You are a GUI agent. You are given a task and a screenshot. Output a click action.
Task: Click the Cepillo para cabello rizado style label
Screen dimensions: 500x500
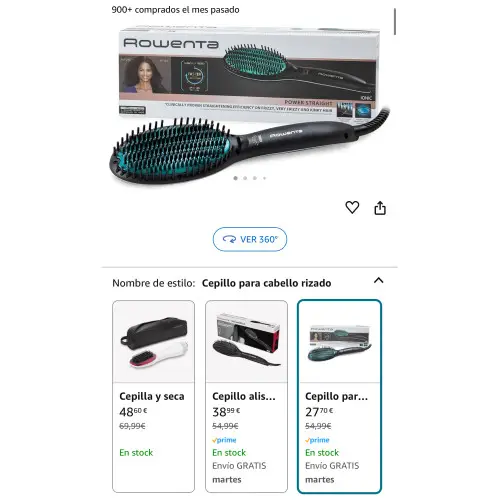tap(266, 283)
